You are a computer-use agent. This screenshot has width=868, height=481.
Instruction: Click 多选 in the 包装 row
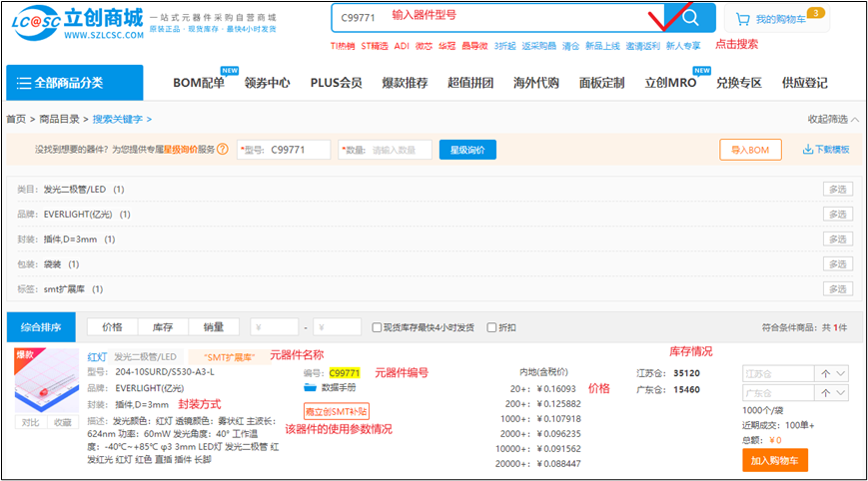(x=838, y=264)
